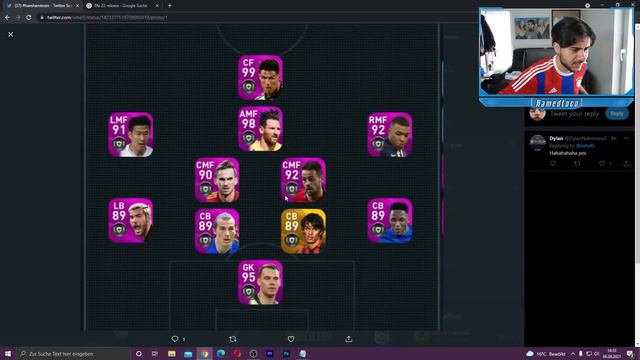Click the gold CB 89 player card
Screen dimensions: 640x360
303,231
